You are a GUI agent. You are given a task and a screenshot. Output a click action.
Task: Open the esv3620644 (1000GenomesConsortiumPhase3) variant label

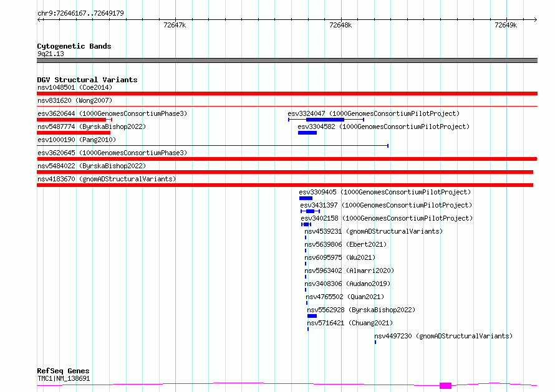point(112,113)
